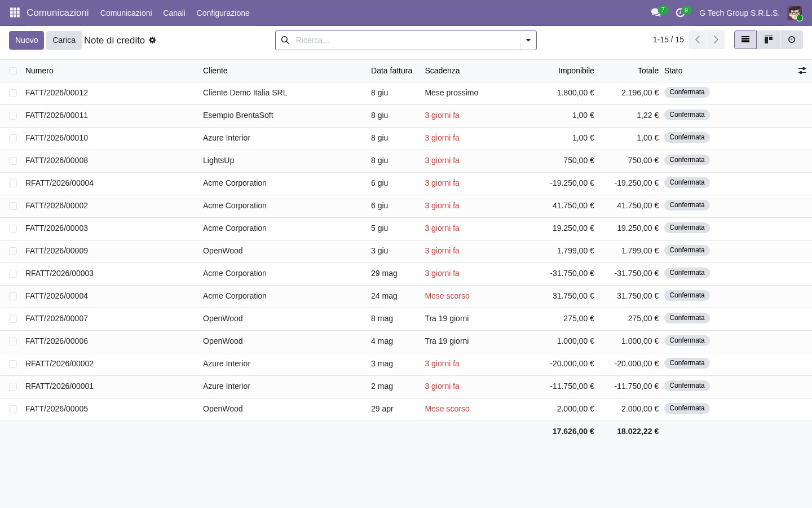Click the 41.750,00 € Imponibile cell
Viewport: 812px width, 508px height.
pyautogui.click(x=573, y=205)
